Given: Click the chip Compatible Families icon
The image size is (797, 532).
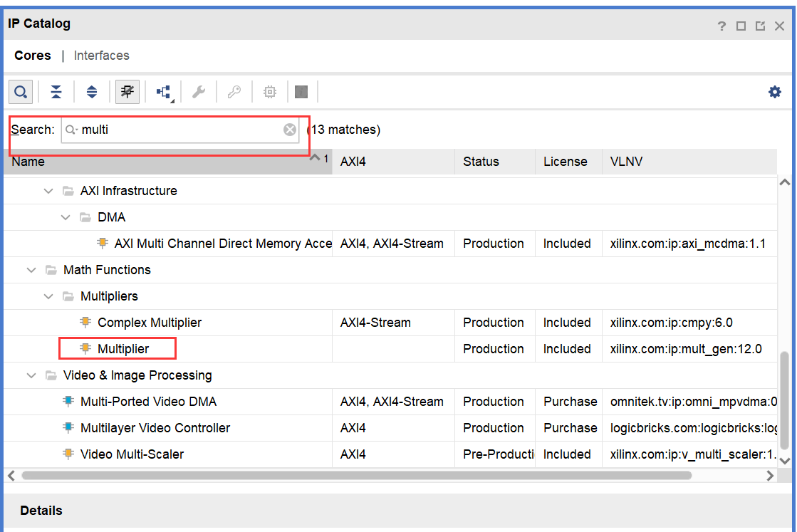Looking at the screenshot, I should click(x=270, y=92).
